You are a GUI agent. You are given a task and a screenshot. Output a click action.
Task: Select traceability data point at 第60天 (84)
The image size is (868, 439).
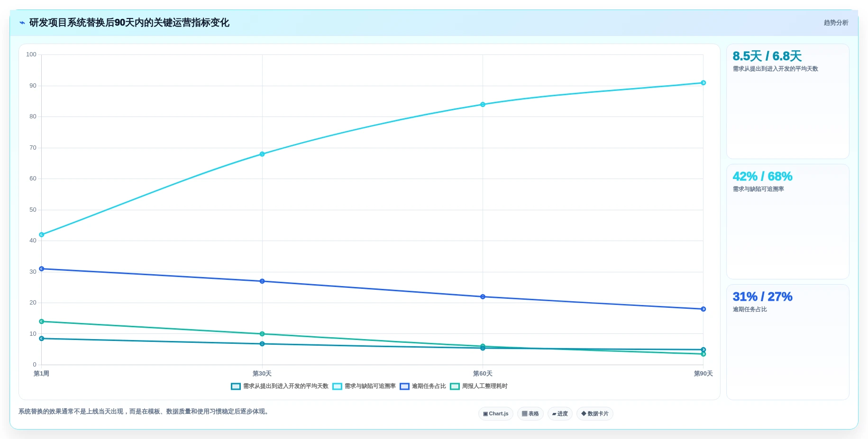coord(483,105)
